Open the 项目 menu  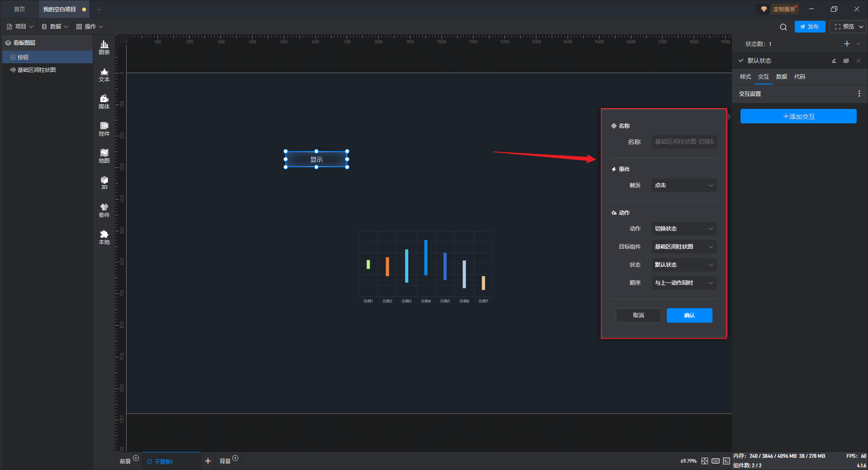20,27
